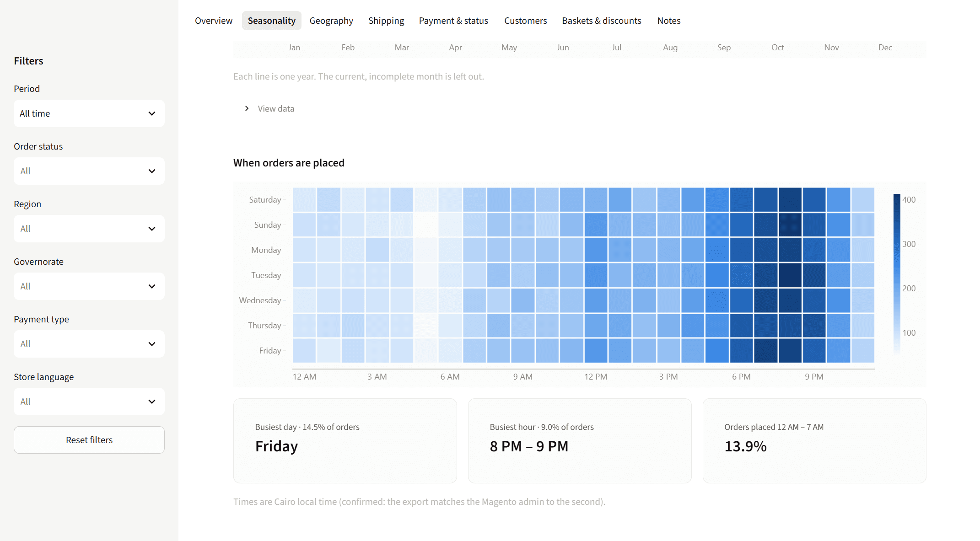The width and height of the screenshot is (980, 541).
Task: Go to the Shipping tab
Action: coord(386,21)
